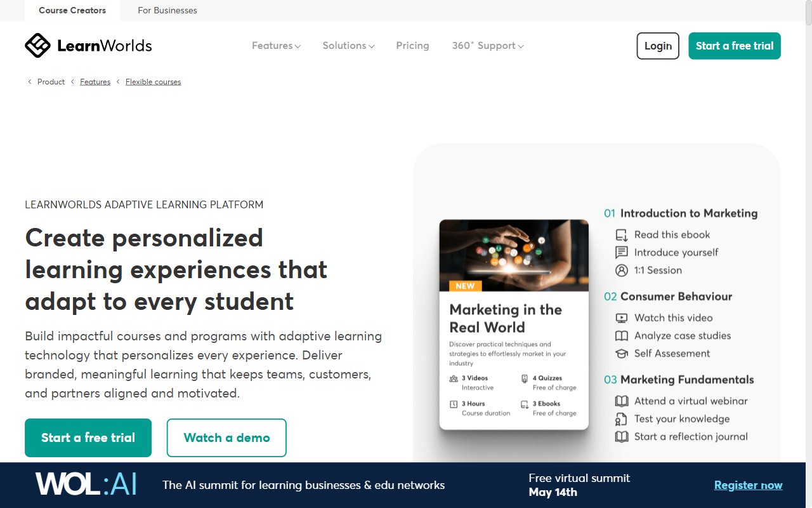Click the icon beside Start a reflection journal

(622, 437)
